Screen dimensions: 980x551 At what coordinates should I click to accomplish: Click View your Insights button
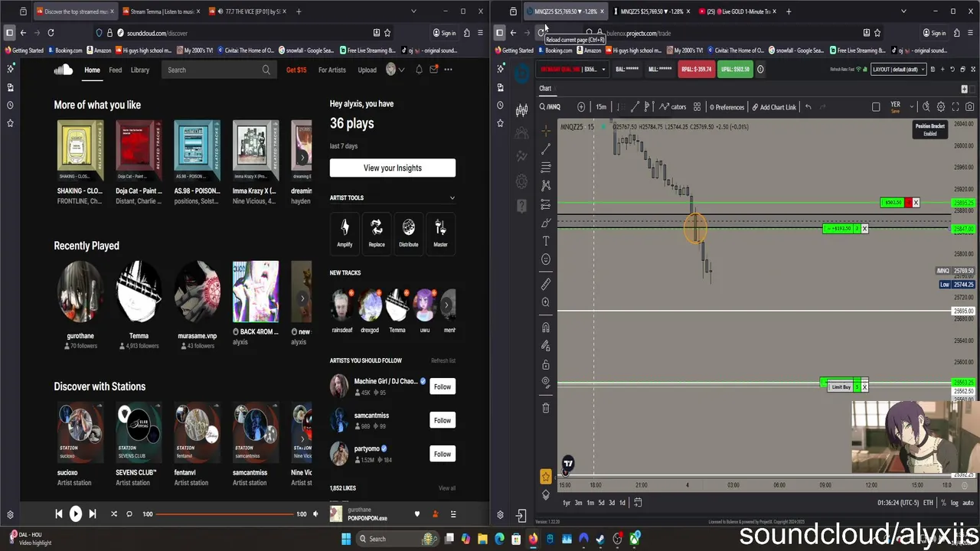click(393, 168)
